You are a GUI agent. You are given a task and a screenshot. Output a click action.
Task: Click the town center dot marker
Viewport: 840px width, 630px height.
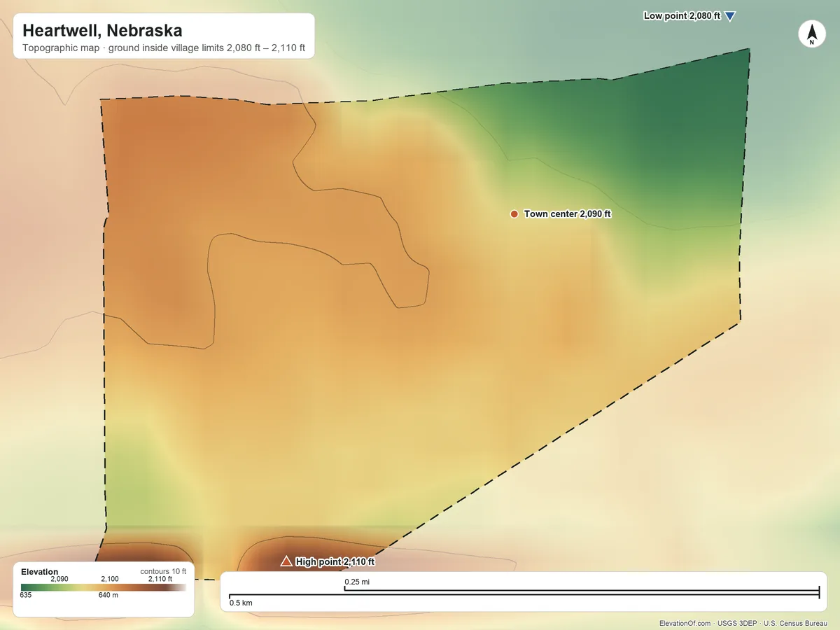coord(514,213)
